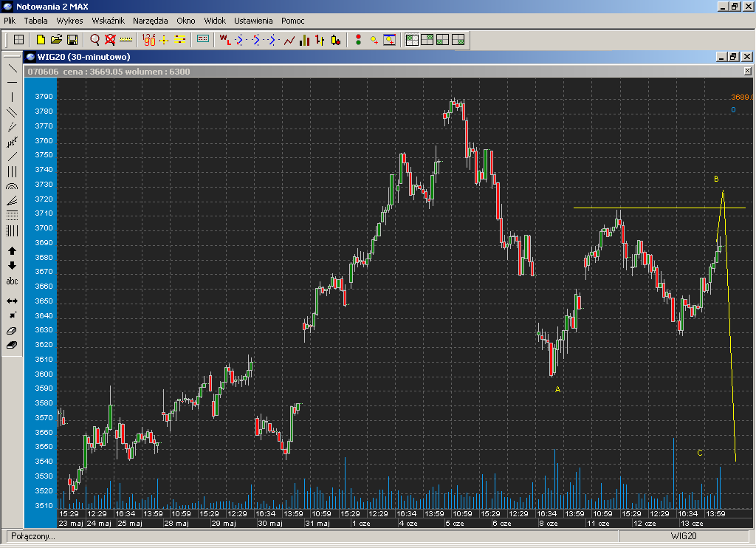Open the Ustawienia menu
The width and height of the screenshot is (756, 548).
pyautogui.click(x=253, y=21)
